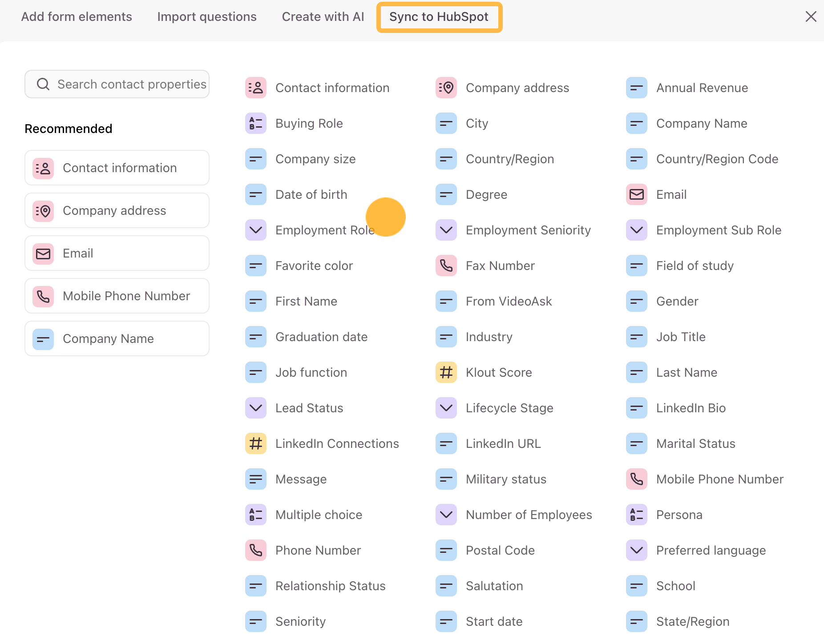Select the LinkedIn Bio property
Image resolution: width=824 pixels, height=644 pixels.
point(676,408)
